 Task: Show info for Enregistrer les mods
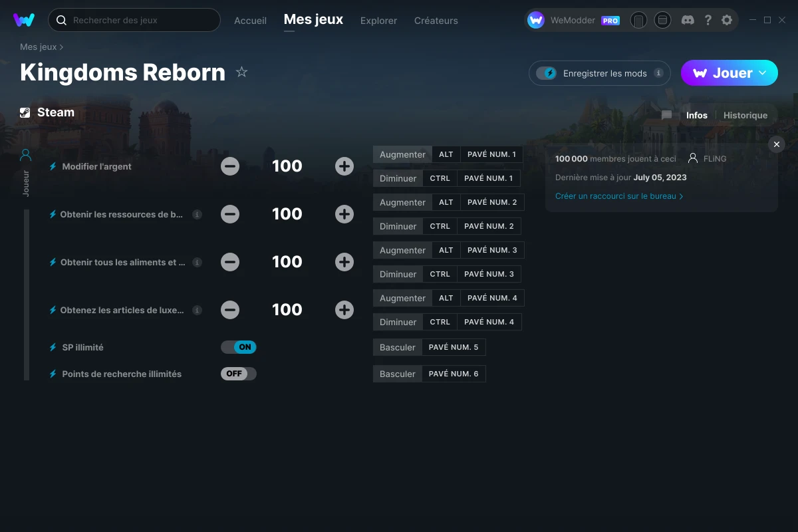pyautogui.click(x=658, y=73)
